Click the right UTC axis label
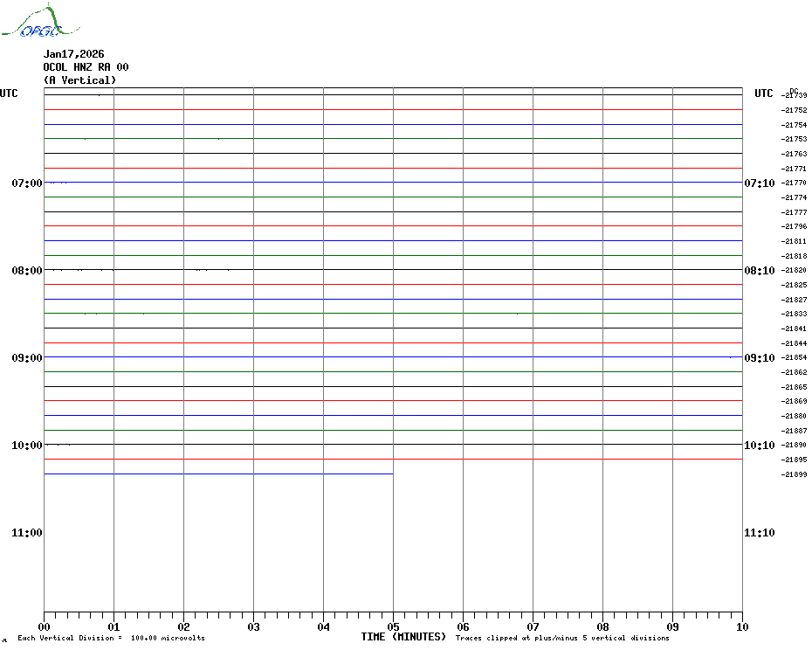The height and width of the screenshot is (650, 812). (764, 93)
